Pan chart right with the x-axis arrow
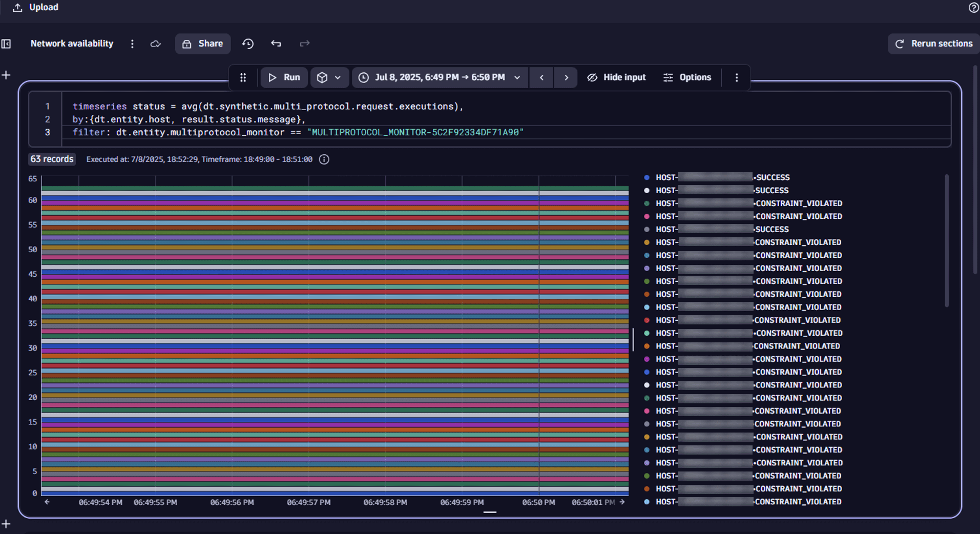Viewport: 980px width, 534px height. tap(622, 502)
